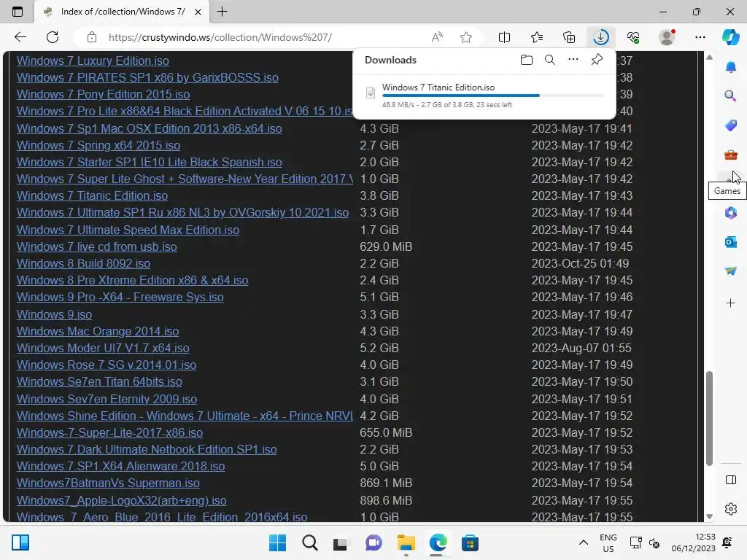Click scrollbar up arrow
The height and width of the screenshot is (560, 747).
click(x=709, y=57)
